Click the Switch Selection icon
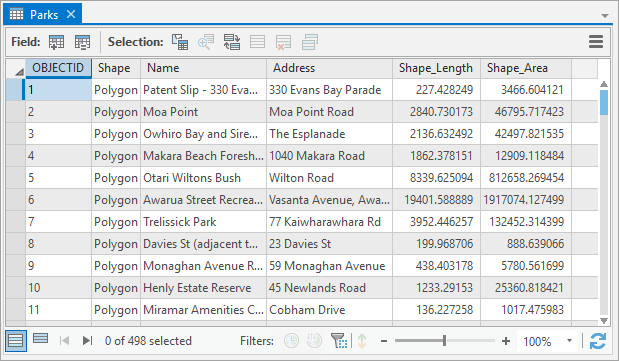The image size is (619, 361). pos(232,41)
